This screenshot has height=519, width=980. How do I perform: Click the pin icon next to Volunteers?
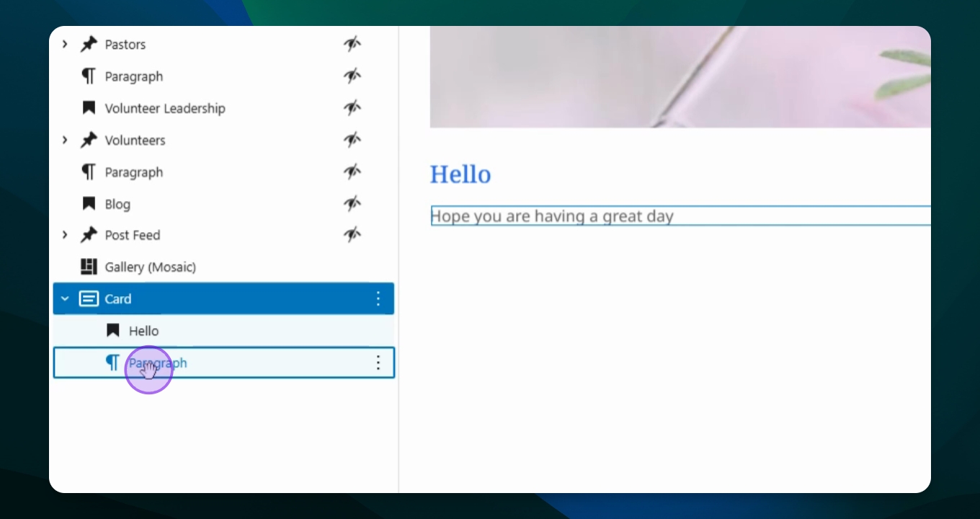pyautogui.click(x=89, y=140)
